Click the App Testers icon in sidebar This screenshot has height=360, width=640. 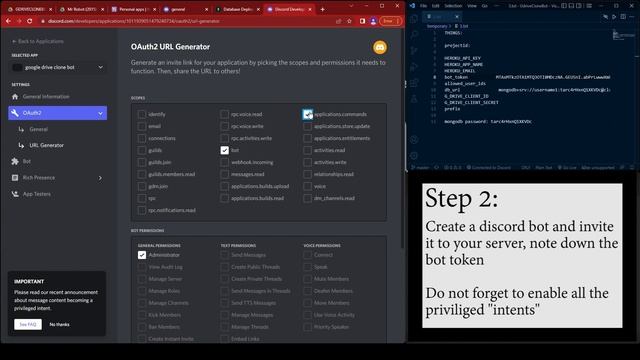click(x=15, y=194)
